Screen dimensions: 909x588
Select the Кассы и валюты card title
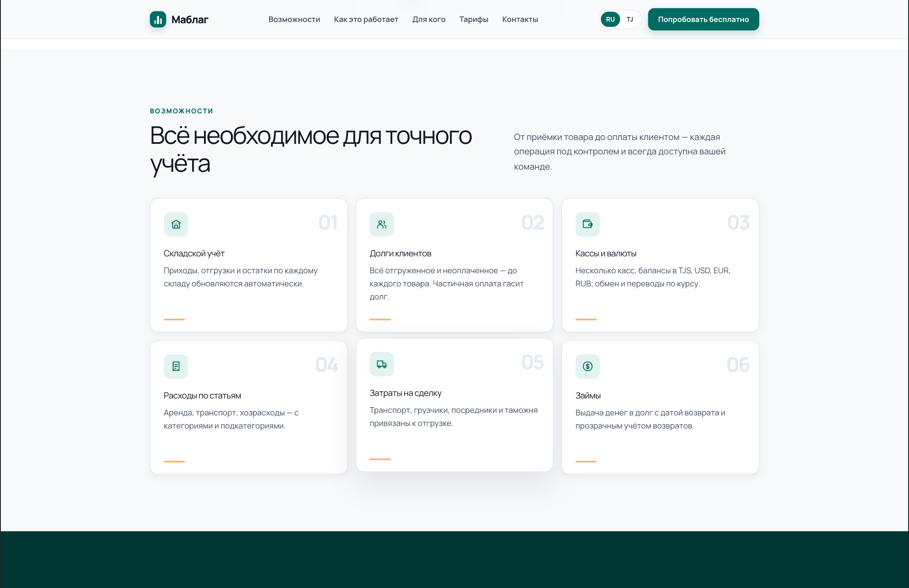pos(606,253)
